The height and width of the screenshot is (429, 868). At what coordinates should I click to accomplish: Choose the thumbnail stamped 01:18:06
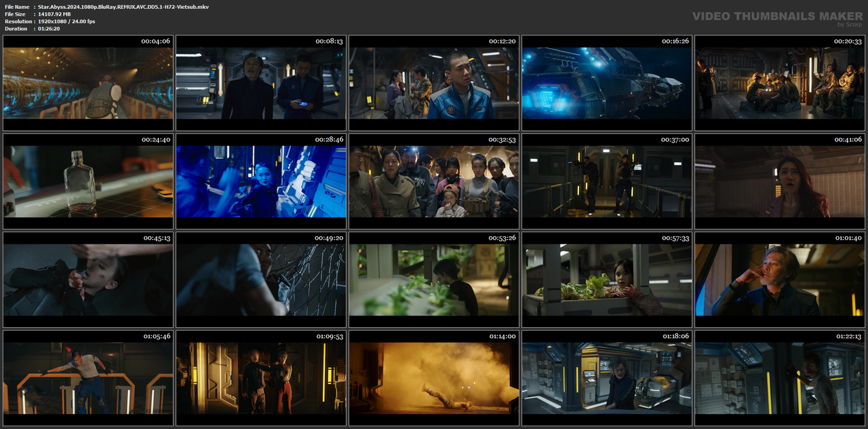point(607,378)
